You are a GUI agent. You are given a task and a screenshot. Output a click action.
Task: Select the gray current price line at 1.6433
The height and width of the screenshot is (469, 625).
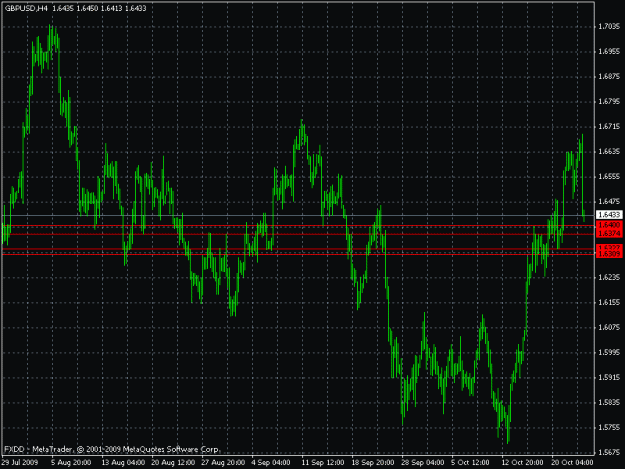click(x=298, y=216)
